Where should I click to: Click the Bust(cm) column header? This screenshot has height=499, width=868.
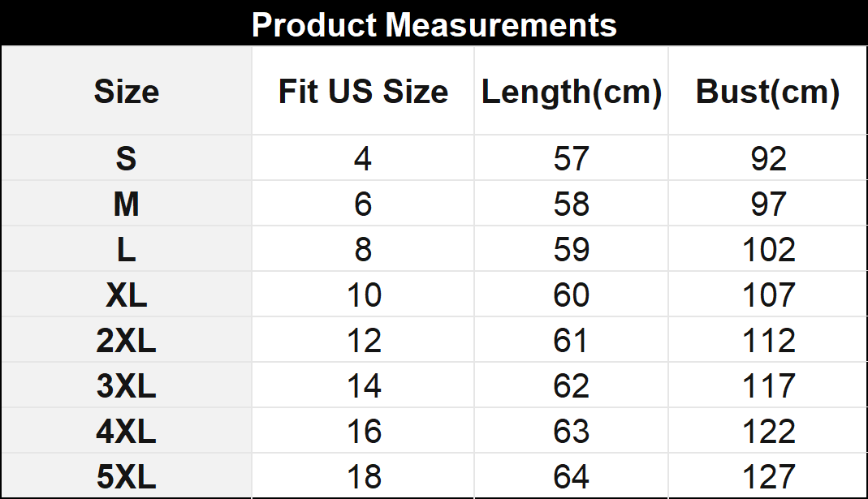coord(767,92)
